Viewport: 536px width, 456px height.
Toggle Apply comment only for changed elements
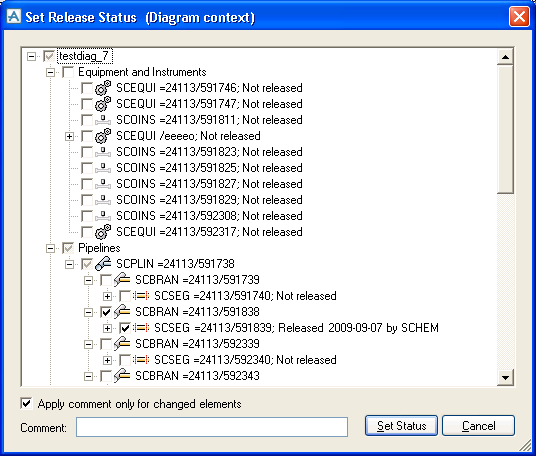coord(26,404)
